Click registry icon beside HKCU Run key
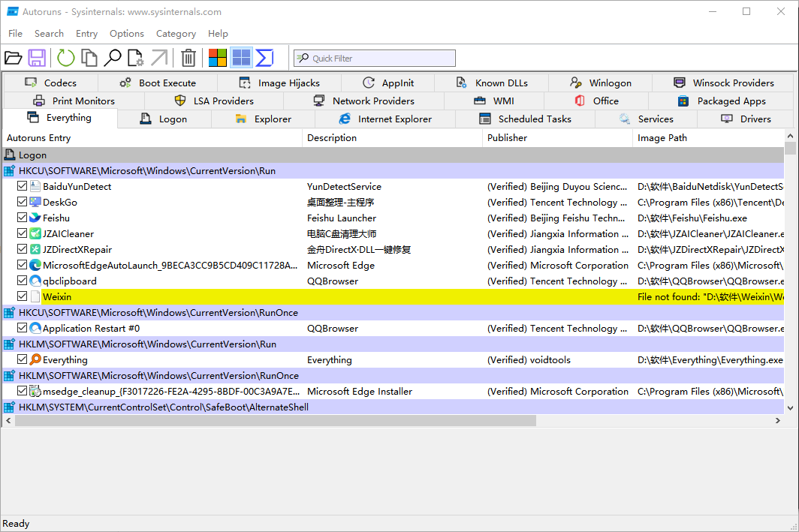Viewport: 799px width, 532px height. 9,171
